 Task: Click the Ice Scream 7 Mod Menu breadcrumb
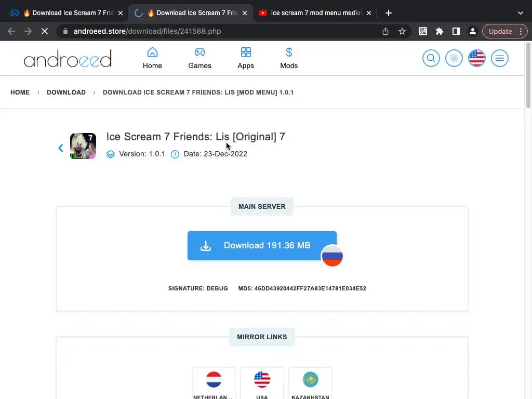click(x=198, y=92)
